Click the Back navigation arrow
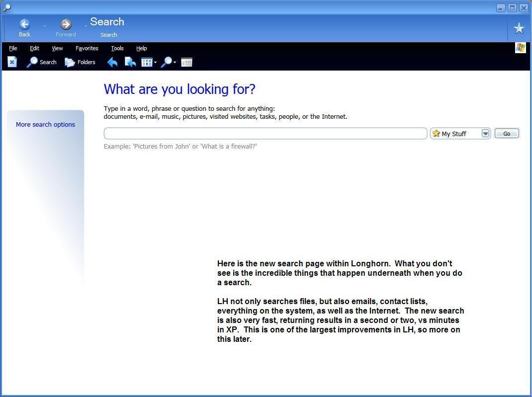Screen dimensions: 532x397 24,24
